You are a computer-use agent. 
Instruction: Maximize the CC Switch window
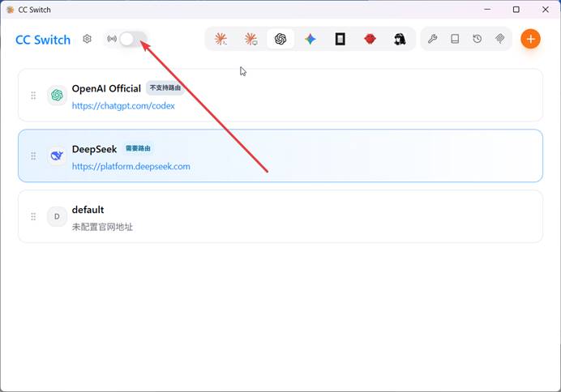coord(516,9)
